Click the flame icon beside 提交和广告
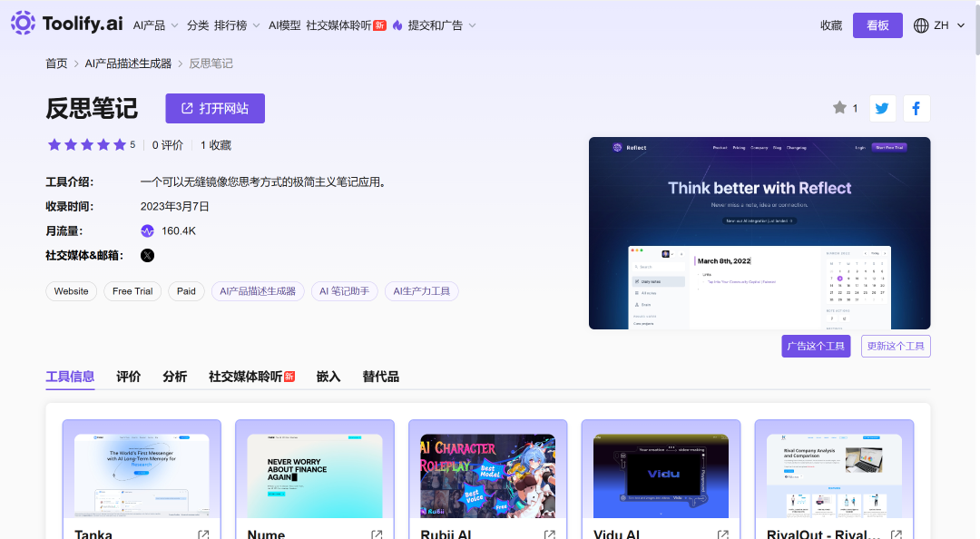 coord(397,25)
